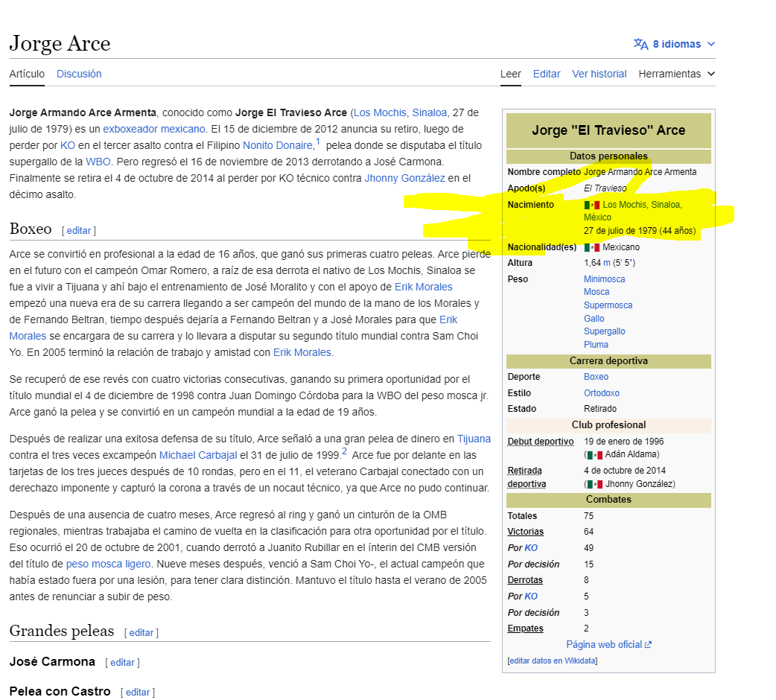Switch to the Artículo tab
This screenshot has height=700, width=776.
tap(27, 74)
